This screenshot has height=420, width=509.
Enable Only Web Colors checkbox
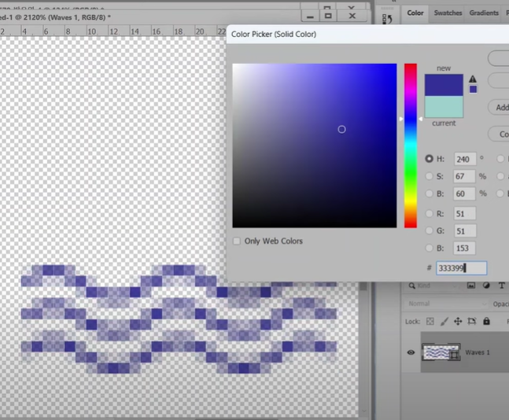(237, 241)
